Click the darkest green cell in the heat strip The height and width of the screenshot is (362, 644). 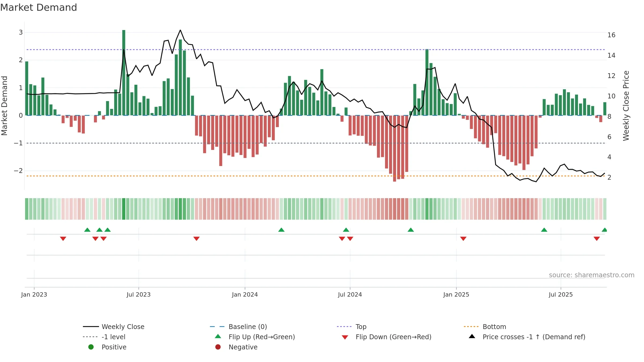(x=124, y=209)
